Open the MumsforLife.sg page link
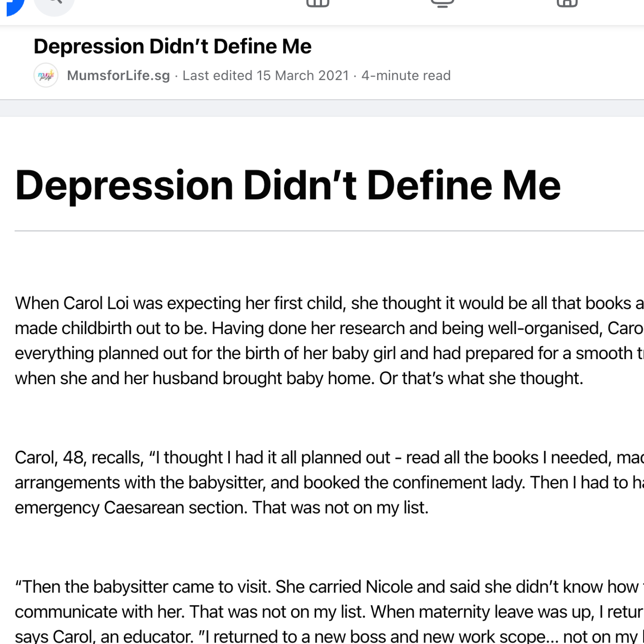The image size is (644, 644). point(119,75)
